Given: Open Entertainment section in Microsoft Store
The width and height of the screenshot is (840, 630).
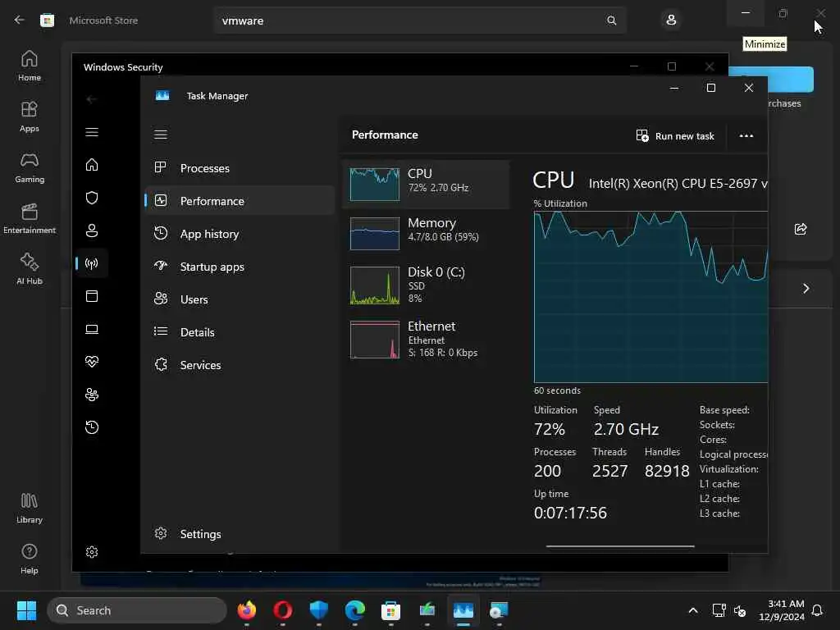Looking at the screenshot, I should [x=30, y=218].
